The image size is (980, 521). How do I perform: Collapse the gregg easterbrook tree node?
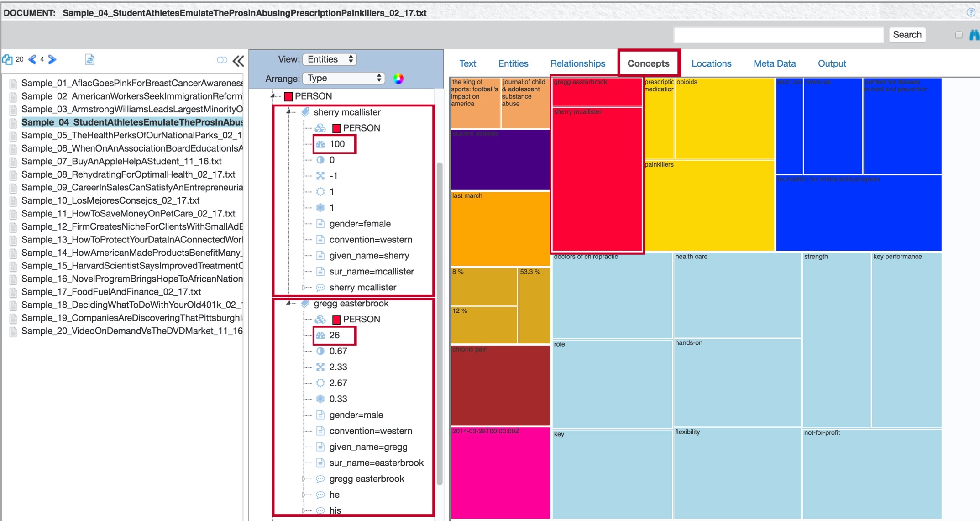[x=288, y=303]
